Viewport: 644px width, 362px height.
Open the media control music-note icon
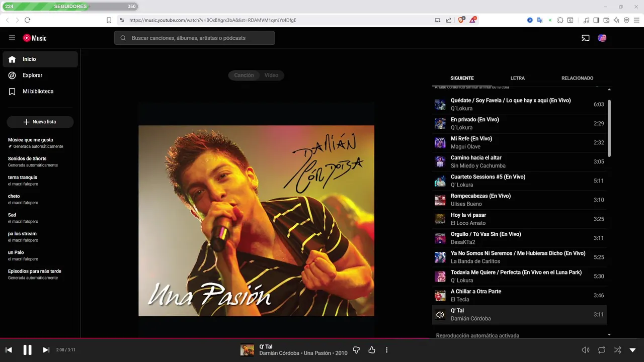coord(586,20)
